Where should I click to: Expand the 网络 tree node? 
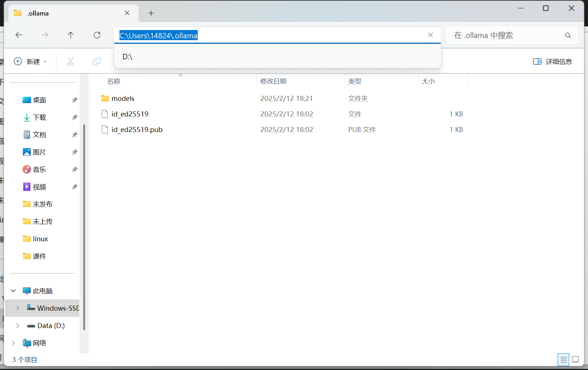coord(13,343)
